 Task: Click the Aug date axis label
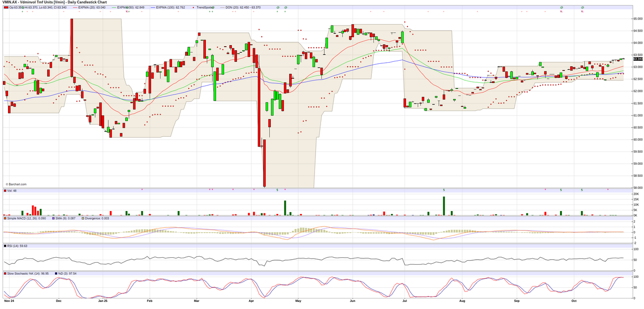[461, 301]
